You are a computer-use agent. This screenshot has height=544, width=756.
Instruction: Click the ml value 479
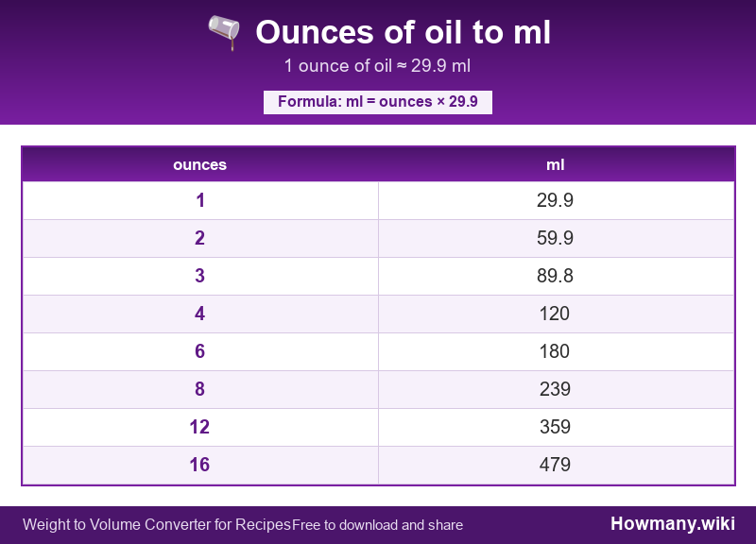[556, 465]
